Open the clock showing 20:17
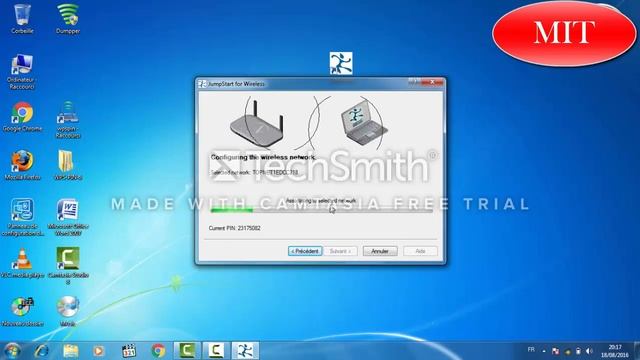 coord(615,351)
